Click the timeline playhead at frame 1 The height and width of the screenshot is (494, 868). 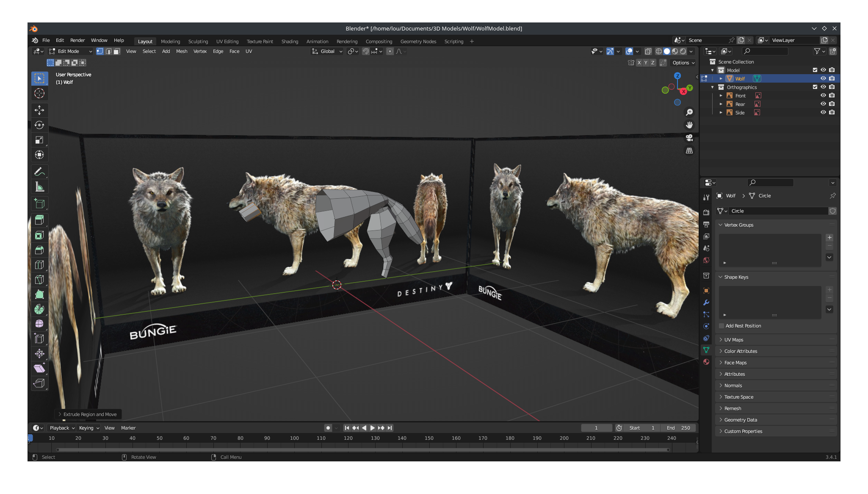pyautogui.click(x=30, y=438)
